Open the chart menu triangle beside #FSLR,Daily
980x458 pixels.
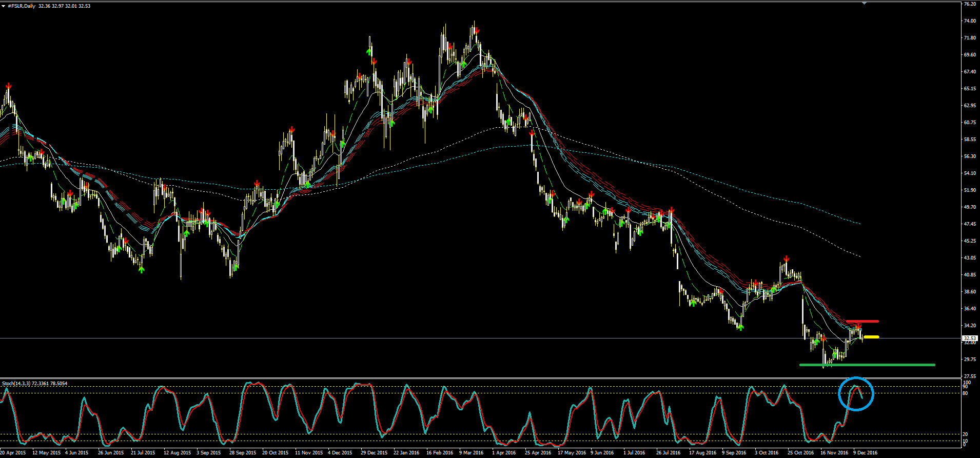(x=3, y=6)
